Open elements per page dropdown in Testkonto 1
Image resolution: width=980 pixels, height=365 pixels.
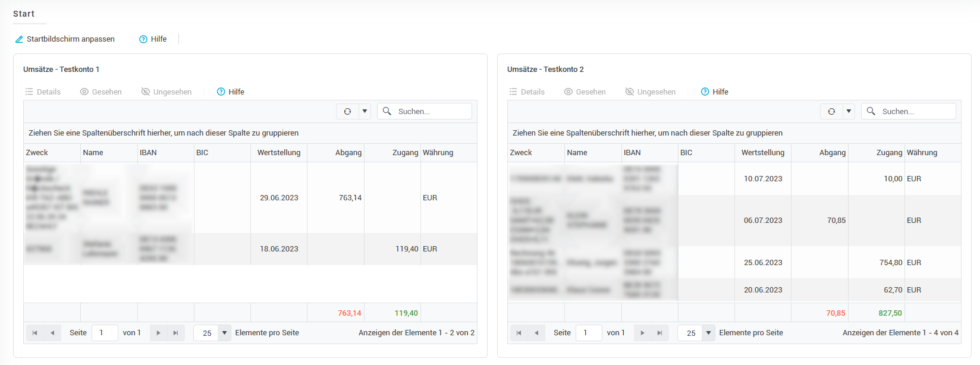click(224, 333)
